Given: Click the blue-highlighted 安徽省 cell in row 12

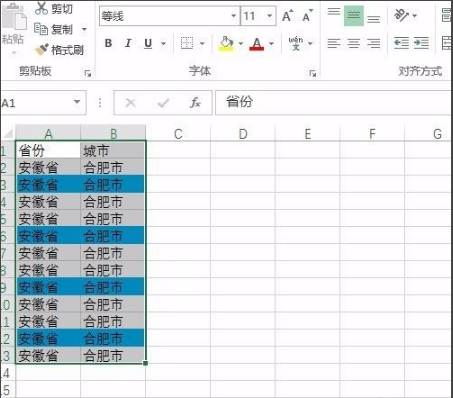Looking at the screenshot, I should (48, 338).
